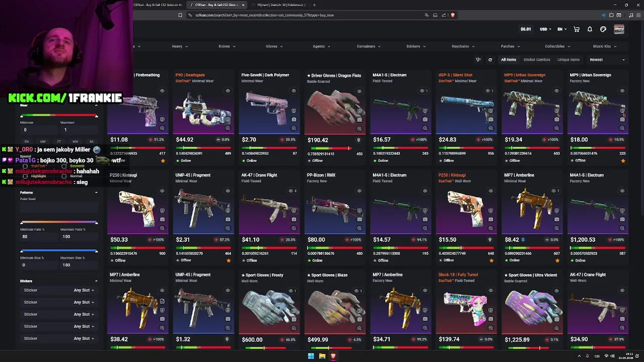Inspect M4A1-S Electrum $16.57 in-game icon
Image resolution: width=644 pixels, height=362 pixels.
[425, 111]
